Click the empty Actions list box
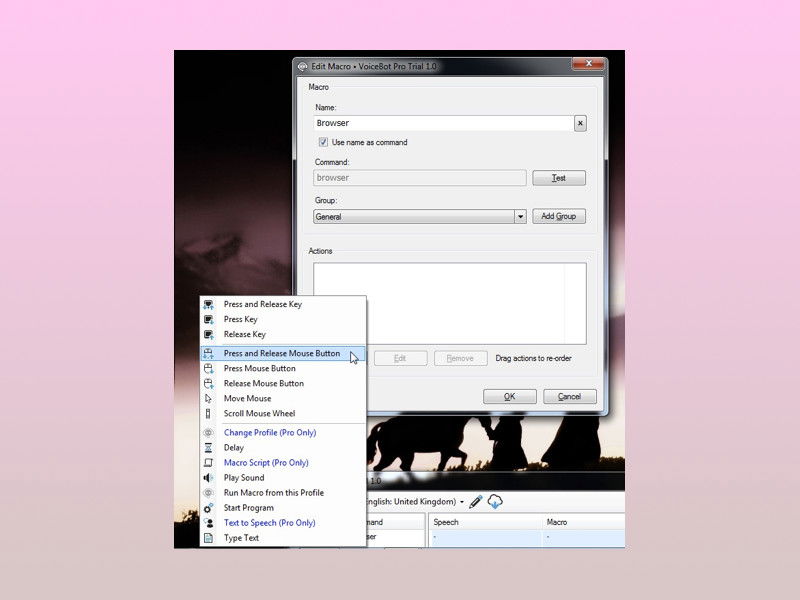 point(449,304)
